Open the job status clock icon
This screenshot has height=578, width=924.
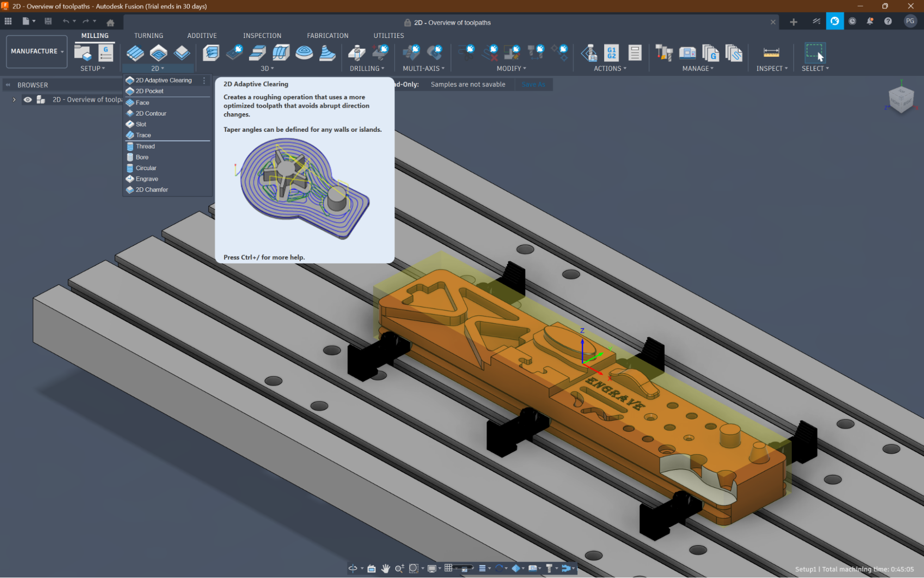pyautogui.click(x=852, y=21)
